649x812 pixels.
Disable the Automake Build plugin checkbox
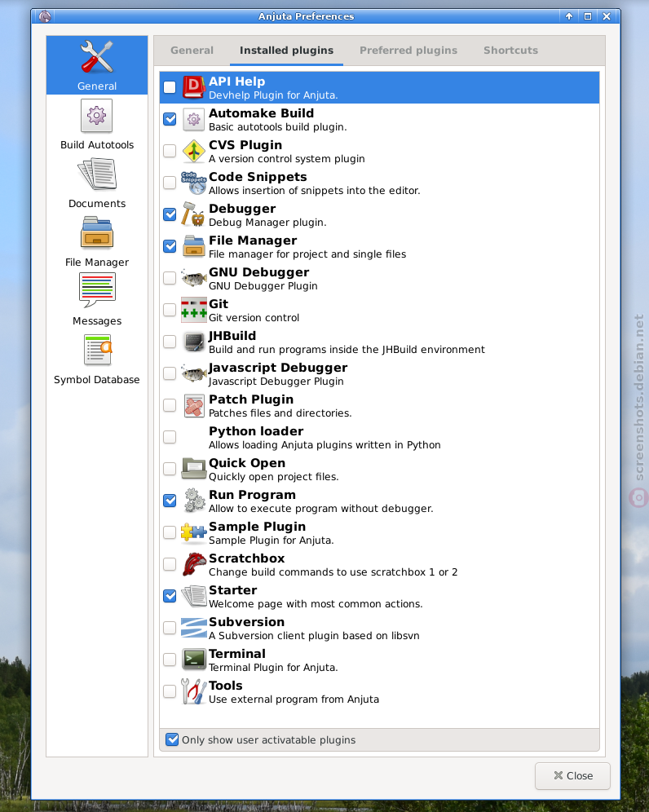pos(170,119)
